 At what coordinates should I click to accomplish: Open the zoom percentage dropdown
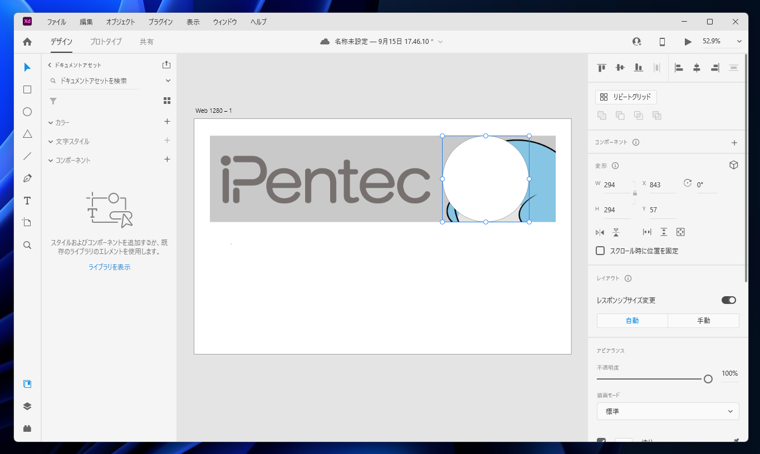tap(739, 42)
